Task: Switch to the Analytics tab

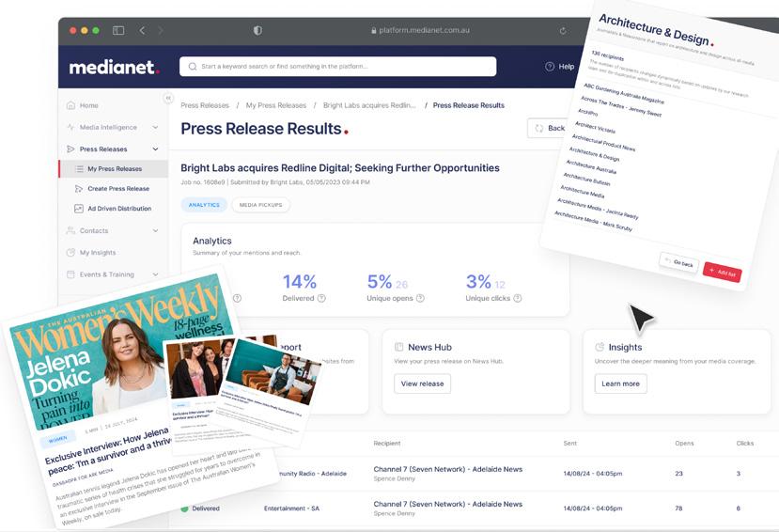Action: pyautogui.click(x=204, y=205)
